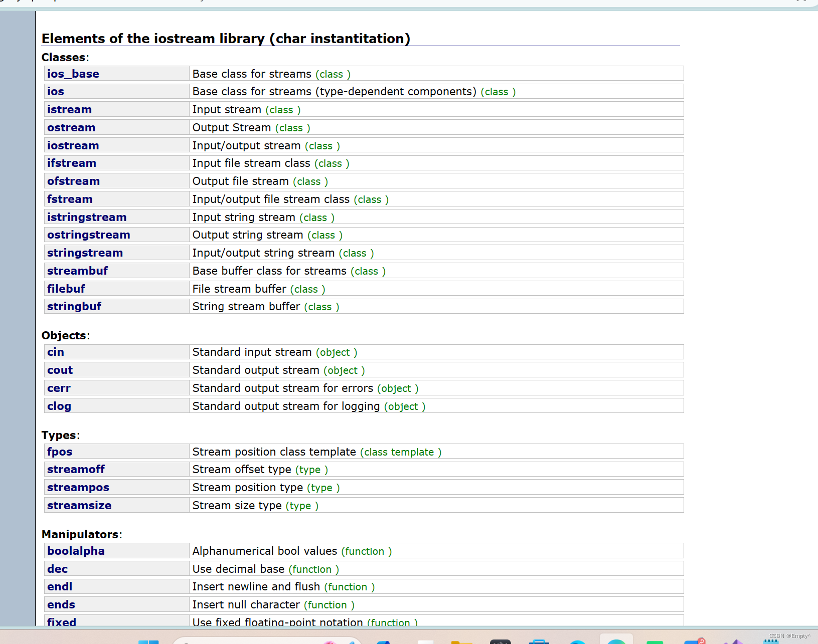818x644 pixels.
Task: Click the ostringstream link
Action: [x=89, y=235]
